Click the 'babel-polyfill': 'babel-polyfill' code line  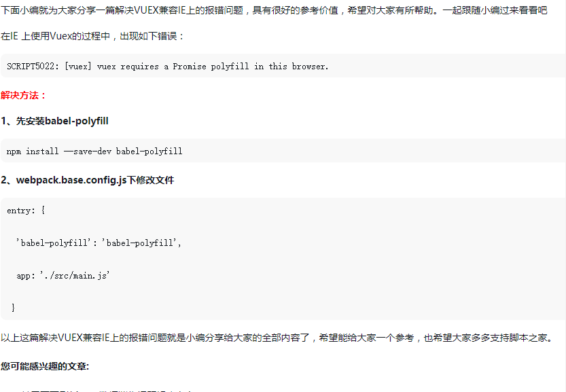[x=98, y=243]
